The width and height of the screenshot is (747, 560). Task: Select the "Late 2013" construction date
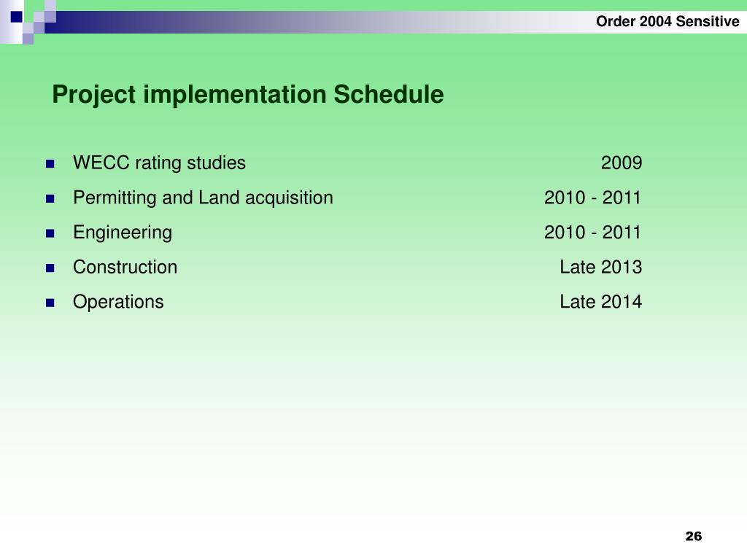pos(600,267)
